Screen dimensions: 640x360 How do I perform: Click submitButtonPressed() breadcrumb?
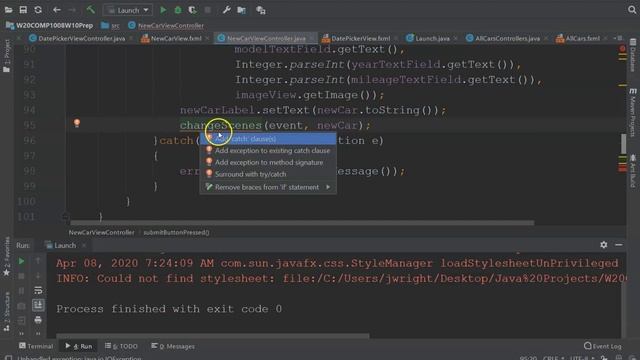[176, 232]
